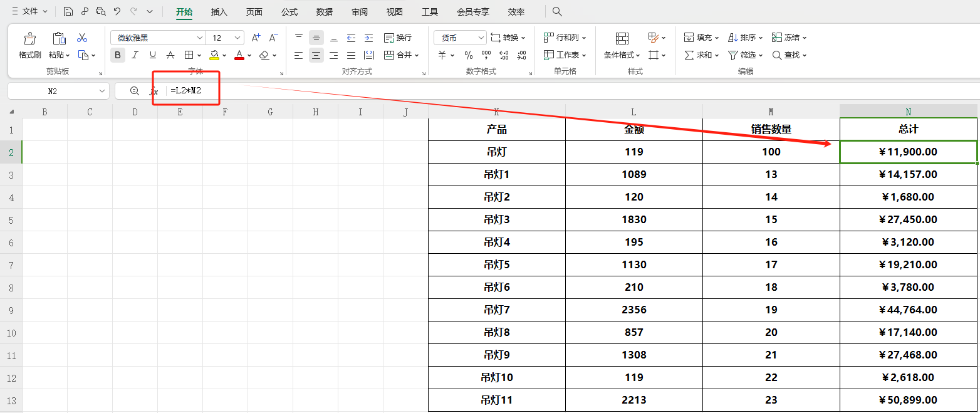Toggle Italic formatting
Screen dimensions: 980x413
(135, 55)
